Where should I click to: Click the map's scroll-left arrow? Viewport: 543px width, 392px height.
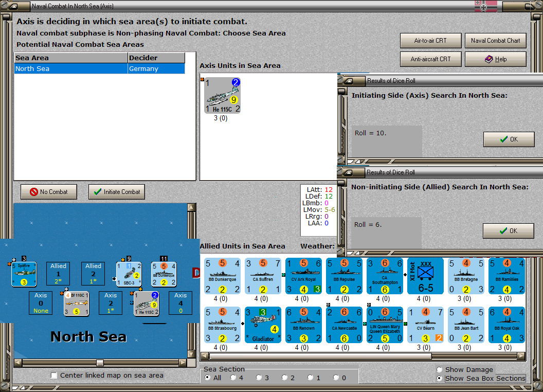click(x=17, y=363)
